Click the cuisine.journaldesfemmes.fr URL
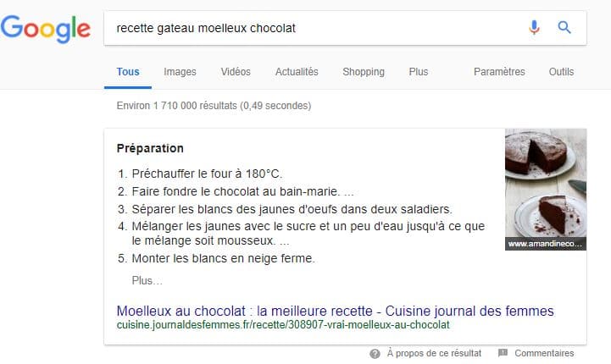This screenshot has height=364, width=611. (283, 324)
